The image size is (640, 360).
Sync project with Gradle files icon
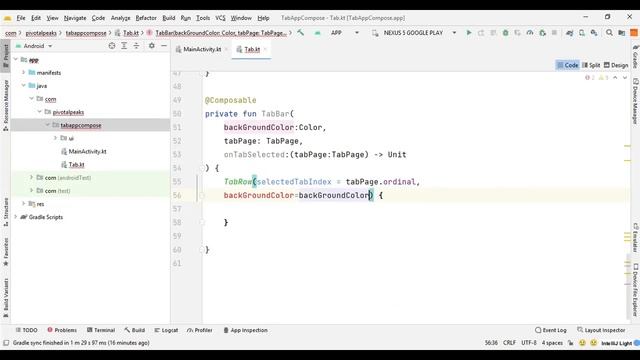(x=569, y=33)
